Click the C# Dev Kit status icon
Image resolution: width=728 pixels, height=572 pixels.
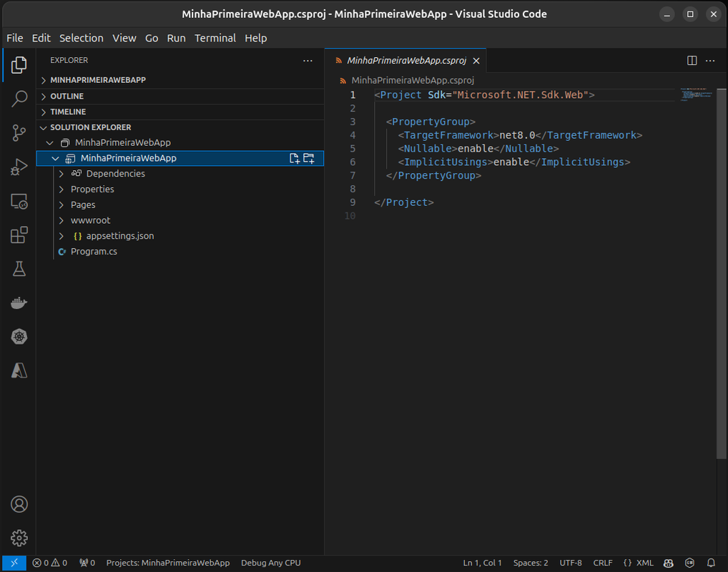pyautogui.click(x=690, y=563)
